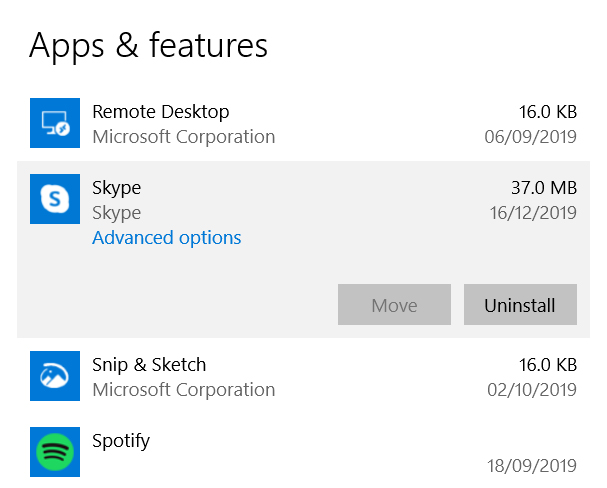The image size is (607, 488).
Task: Open Advanced options for Skype
Action: (x=166, y=238)
